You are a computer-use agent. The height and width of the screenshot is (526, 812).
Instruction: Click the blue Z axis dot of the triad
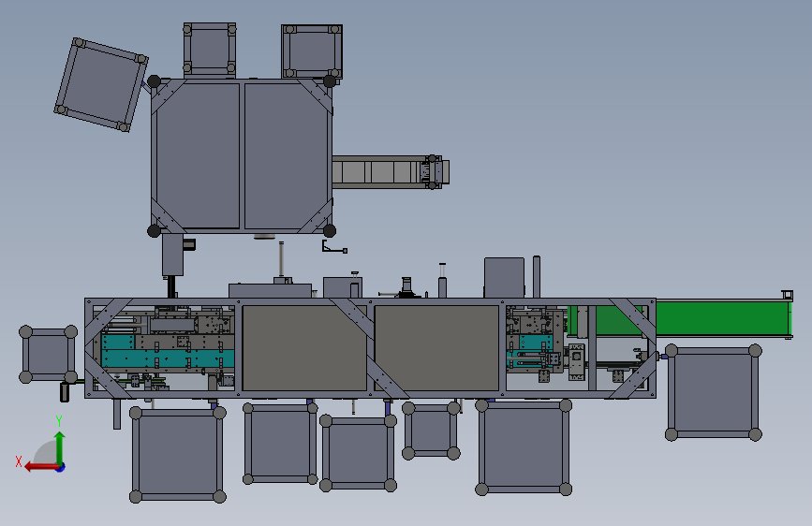tap(61, 467)
